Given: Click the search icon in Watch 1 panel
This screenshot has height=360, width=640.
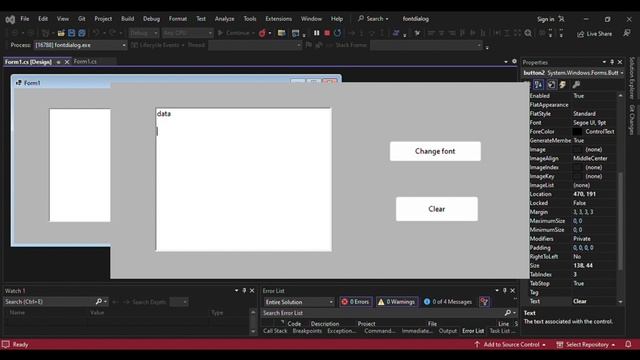Looking at the screenshot, I should [x=98, y=302].
